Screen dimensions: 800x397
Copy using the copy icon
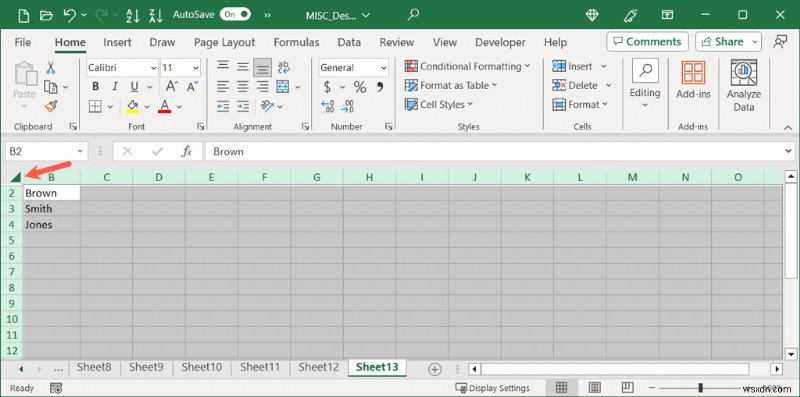(x=51, y=87)
